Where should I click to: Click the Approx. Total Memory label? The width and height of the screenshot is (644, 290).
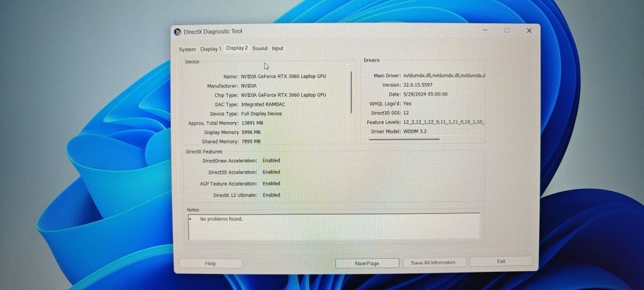click(213, 123)
